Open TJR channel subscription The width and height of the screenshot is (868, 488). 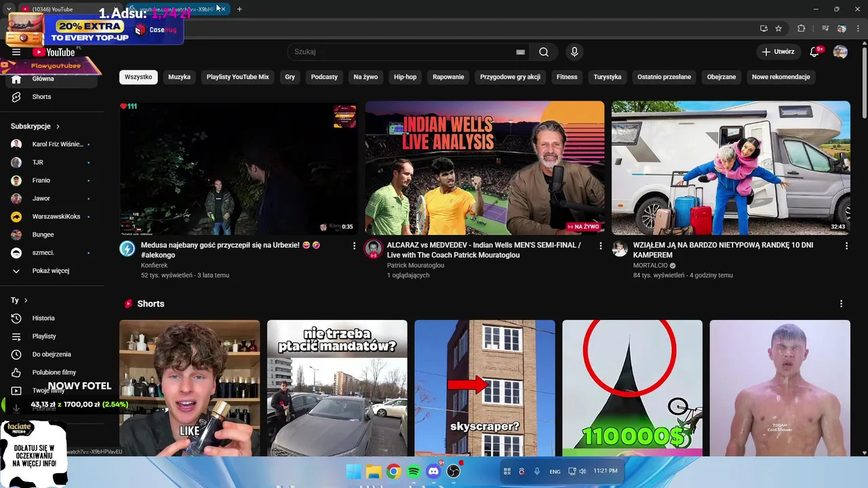coord(52,163)
